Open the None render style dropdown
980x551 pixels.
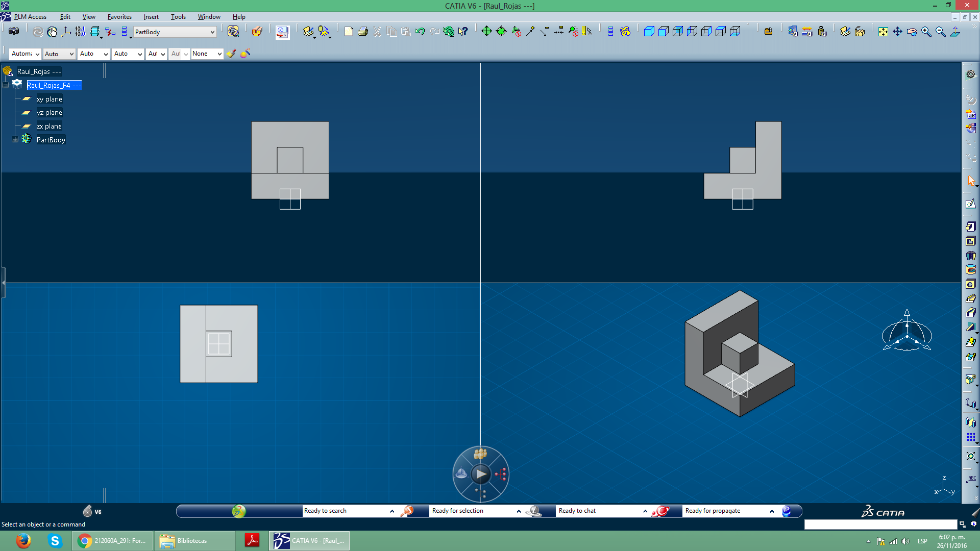[207, 54]
